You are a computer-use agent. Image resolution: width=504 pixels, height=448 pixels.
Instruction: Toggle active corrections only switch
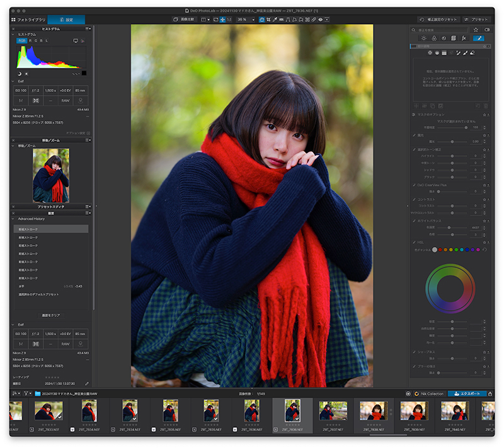pyautogui.click(x=487, y=30)
